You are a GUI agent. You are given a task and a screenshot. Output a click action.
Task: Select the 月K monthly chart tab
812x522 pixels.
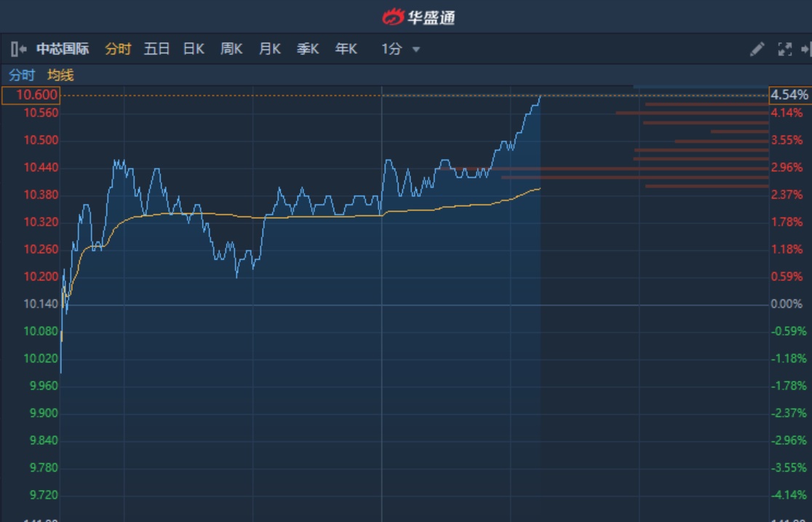point(269,50)
